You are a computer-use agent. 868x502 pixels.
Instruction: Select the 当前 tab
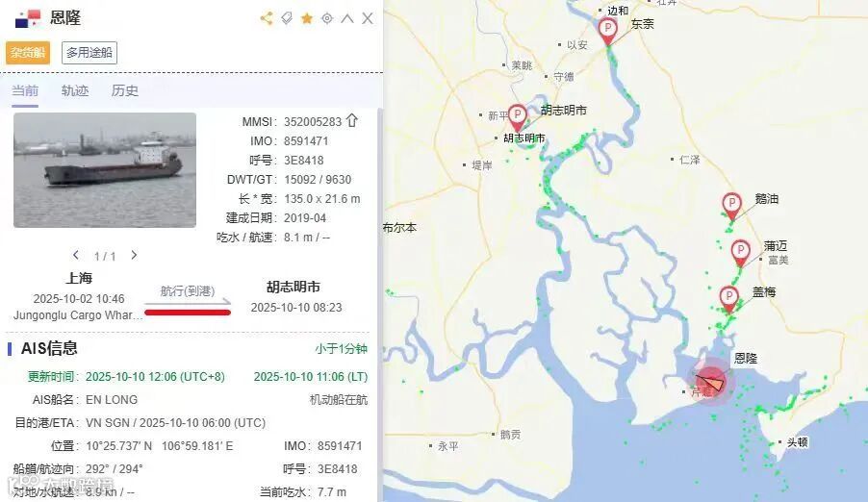pyautogui.click(x=25, y=90)
